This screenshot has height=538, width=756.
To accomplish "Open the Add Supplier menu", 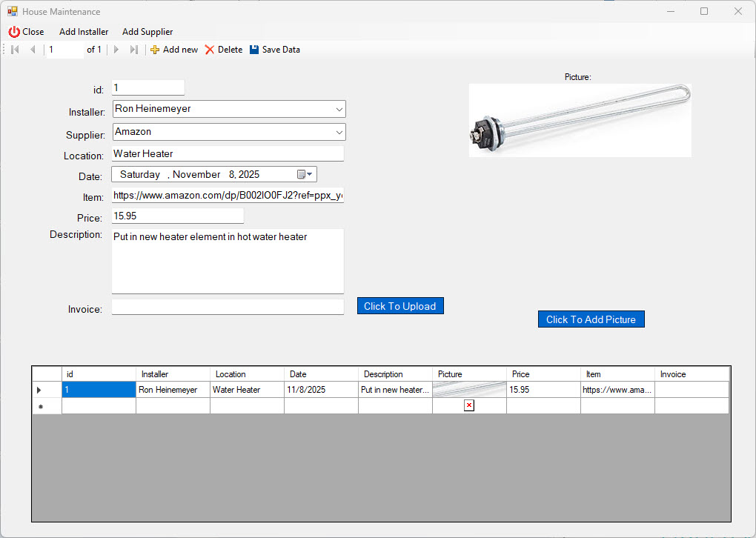I will (147, 32).
